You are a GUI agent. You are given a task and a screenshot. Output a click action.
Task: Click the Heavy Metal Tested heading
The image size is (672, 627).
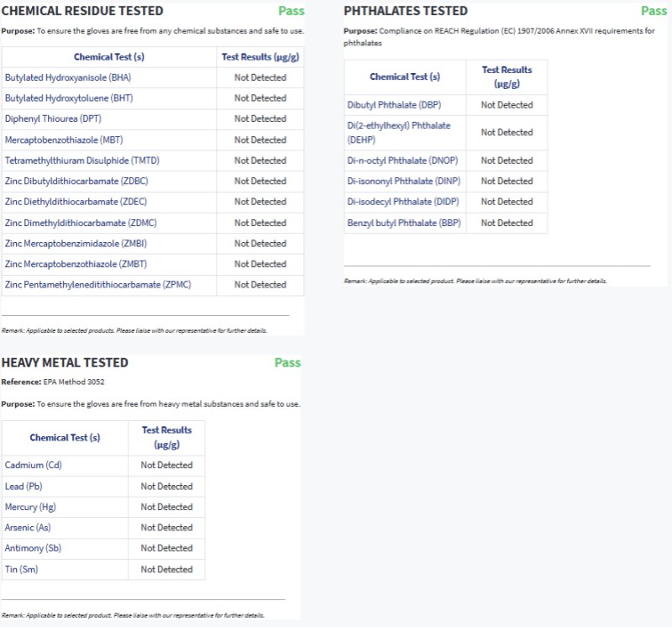click(65, 363)
